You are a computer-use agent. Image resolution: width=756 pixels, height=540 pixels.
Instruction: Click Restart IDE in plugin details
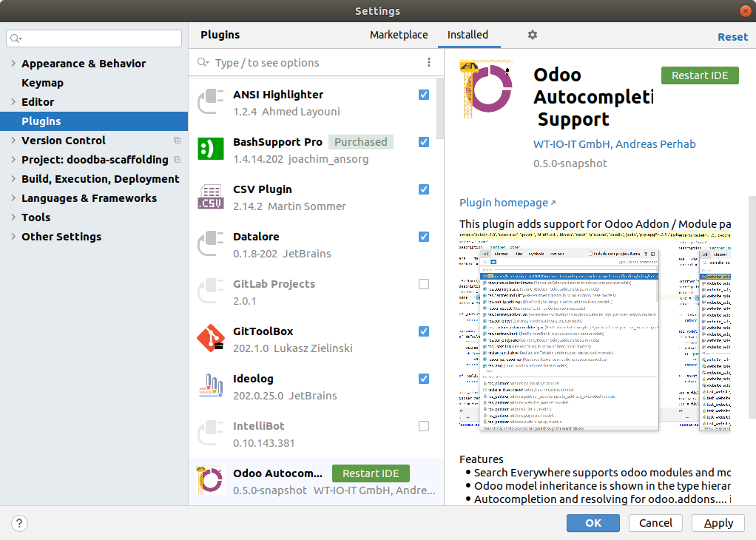click(x=700, y=75)
